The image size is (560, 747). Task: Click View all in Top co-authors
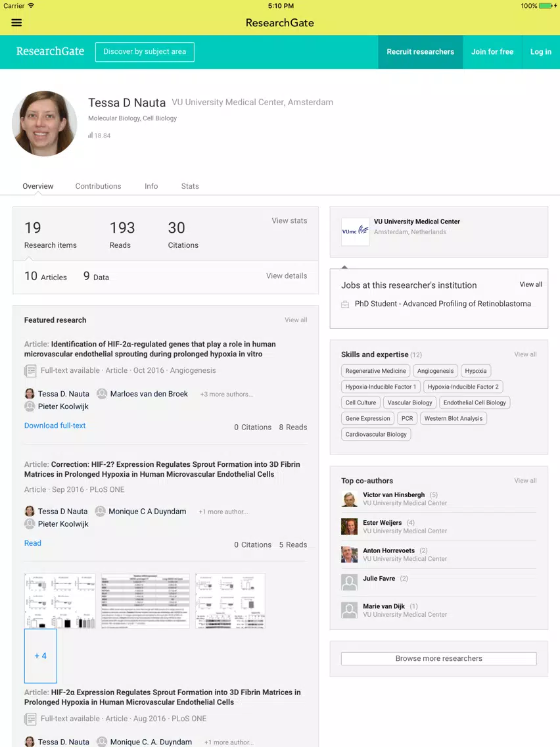pyautogui.click(x=525, y=481)
